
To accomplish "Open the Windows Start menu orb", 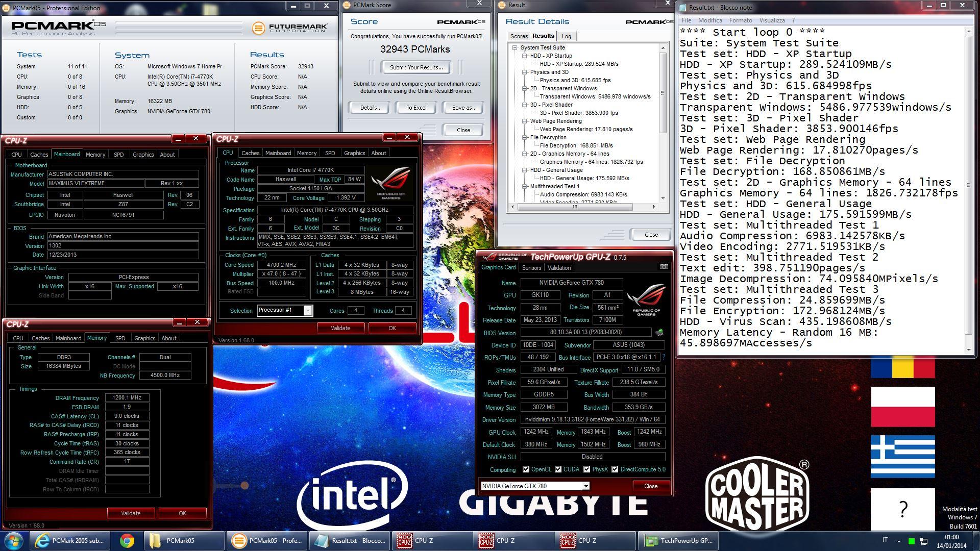I will 13,541.
